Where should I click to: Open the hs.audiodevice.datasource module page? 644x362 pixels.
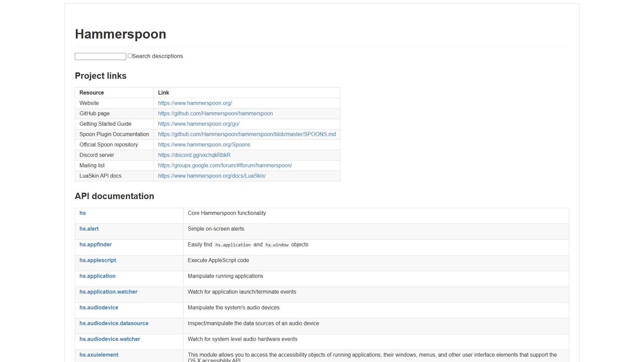pyautogui.click(x=114, y=323)
